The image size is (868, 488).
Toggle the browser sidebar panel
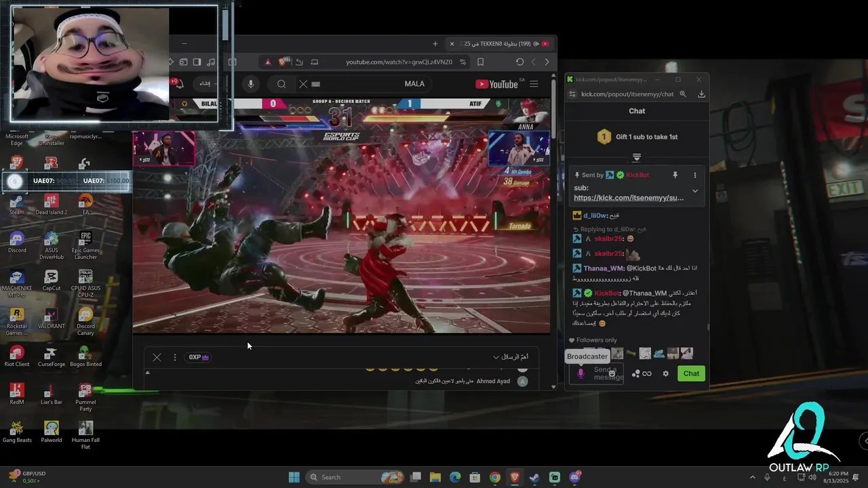click(x=197, y=62)
